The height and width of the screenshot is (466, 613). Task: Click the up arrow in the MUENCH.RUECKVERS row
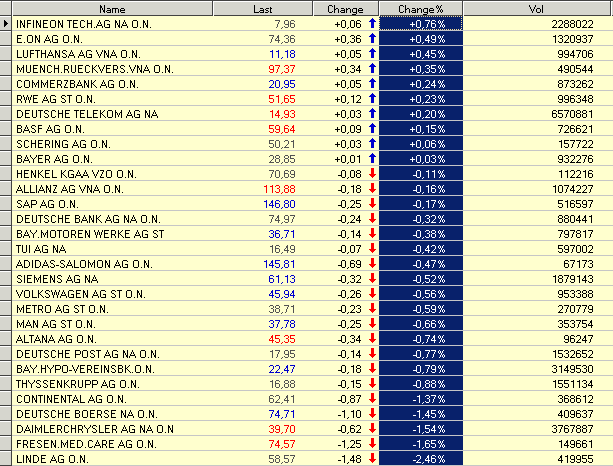point(372,68)
